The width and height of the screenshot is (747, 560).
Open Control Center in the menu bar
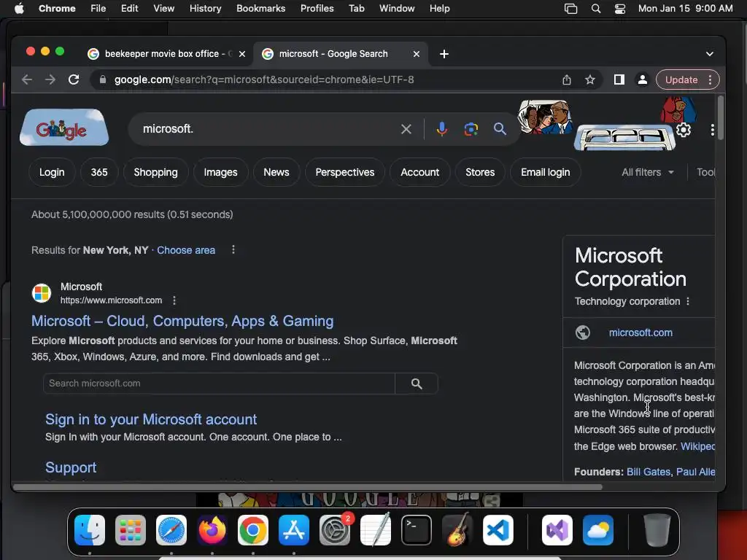coord(620,9)
